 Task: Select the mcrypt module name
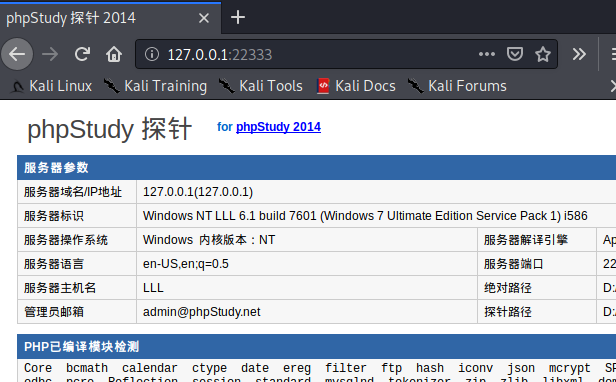point(569,368)
